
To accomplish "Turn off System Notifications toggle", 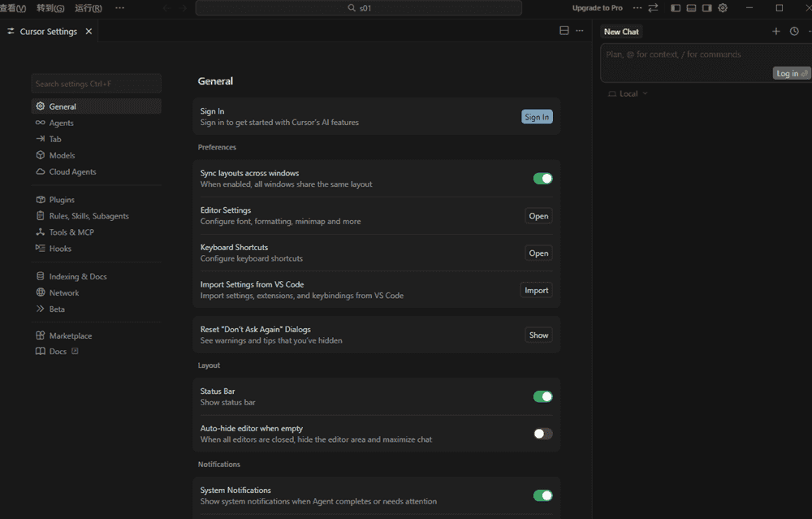I will tap(542, 495).
